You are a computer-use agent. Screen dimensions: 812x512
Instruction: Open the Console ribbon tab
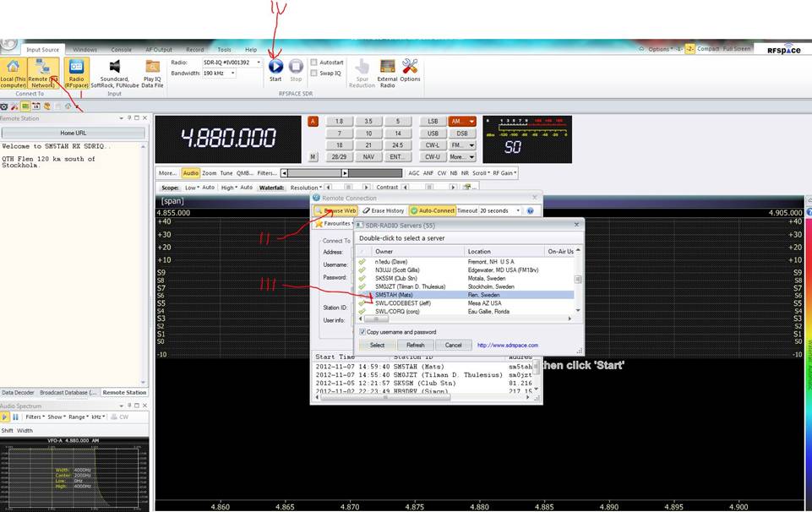point(121,50)
